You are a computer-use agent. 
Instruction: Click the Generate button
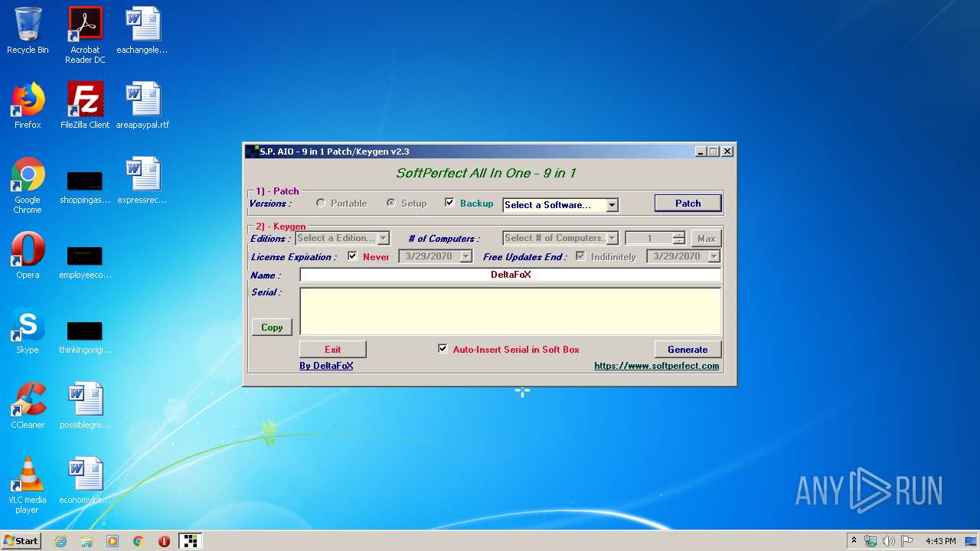pos(688,349)
